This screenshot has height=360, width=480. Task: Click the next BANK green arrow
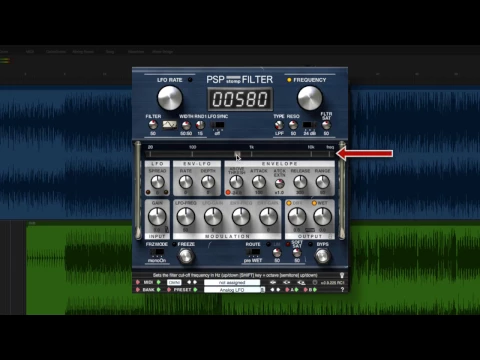(159, 290)
